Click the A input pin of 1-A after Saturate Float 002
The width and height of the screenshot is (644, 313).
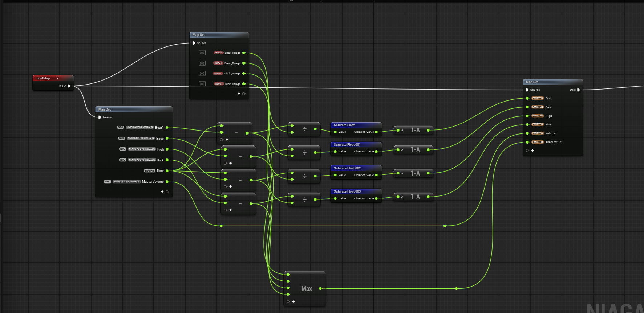pyautogui.click(x=398, y=173)
